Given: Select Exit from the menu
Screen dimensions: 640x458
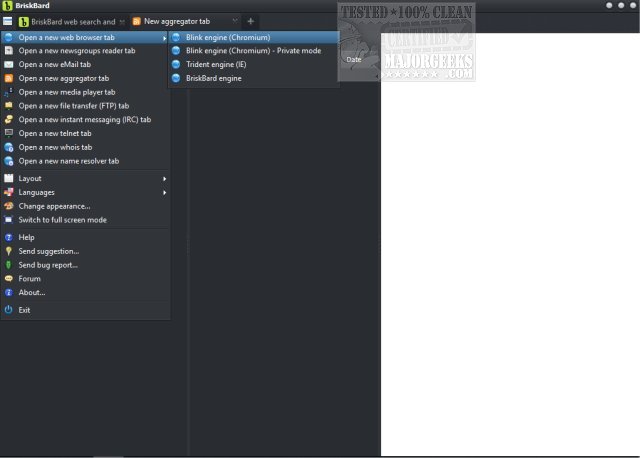Looking at the screenshot, I should click(x=85, y=310).
